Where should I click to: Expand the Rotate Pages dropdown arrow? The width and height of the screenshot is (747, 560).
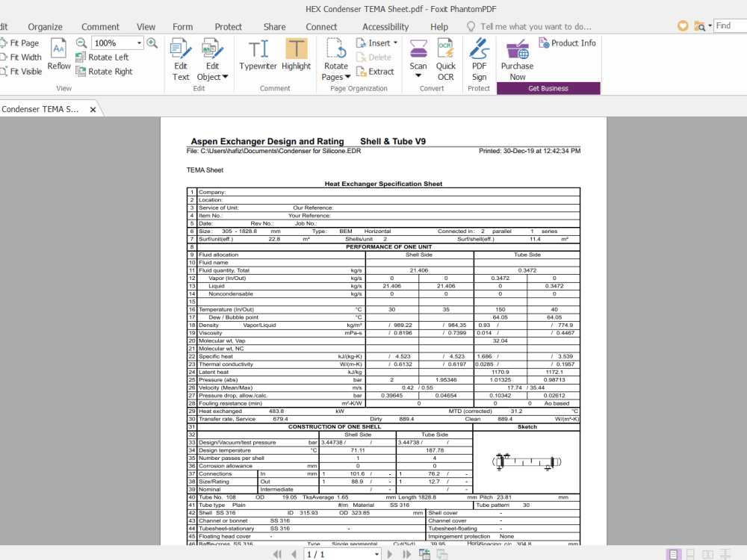point(348,77)
